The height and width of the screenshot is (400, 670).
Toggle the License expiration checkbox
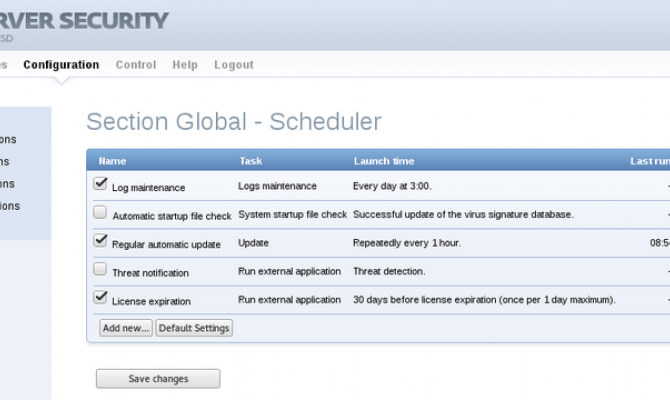(x=100, y=297)
